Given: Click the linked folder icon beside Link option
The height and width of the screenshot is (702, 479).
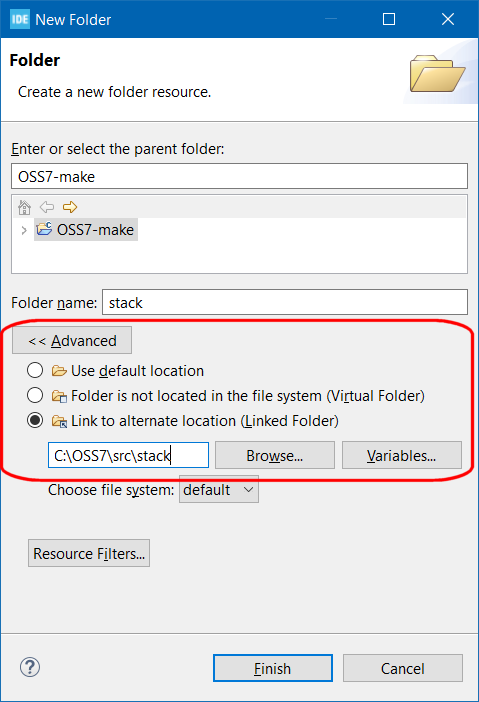Looking at the screenshot, I should tap(59, 421).
